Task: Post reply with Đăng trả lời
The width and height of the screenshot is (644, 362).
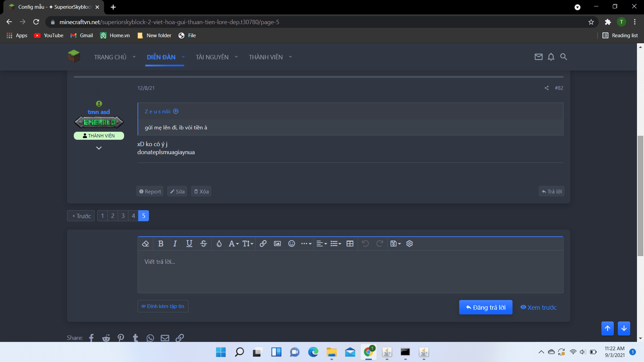Action: [486, 307]
